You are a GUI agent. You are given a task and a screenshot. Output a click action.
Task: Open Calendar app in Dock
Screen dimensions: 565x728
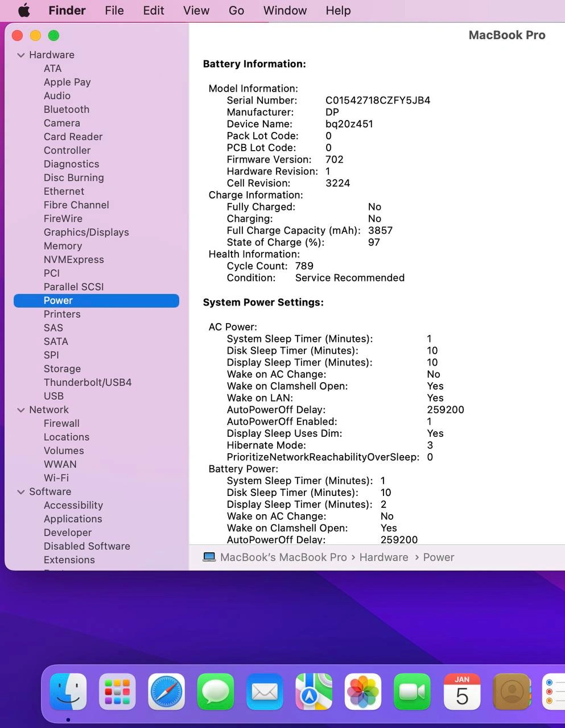point(461,692)
